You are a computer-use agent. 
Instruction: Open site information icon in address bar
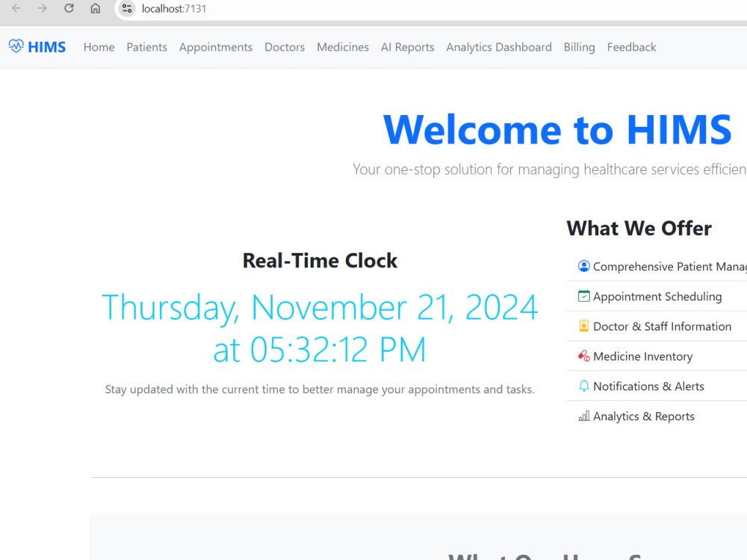[127, 8]
